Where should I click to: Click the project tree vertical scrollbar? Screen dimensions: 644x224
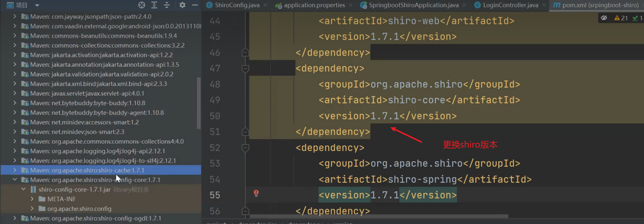point(199,102)
